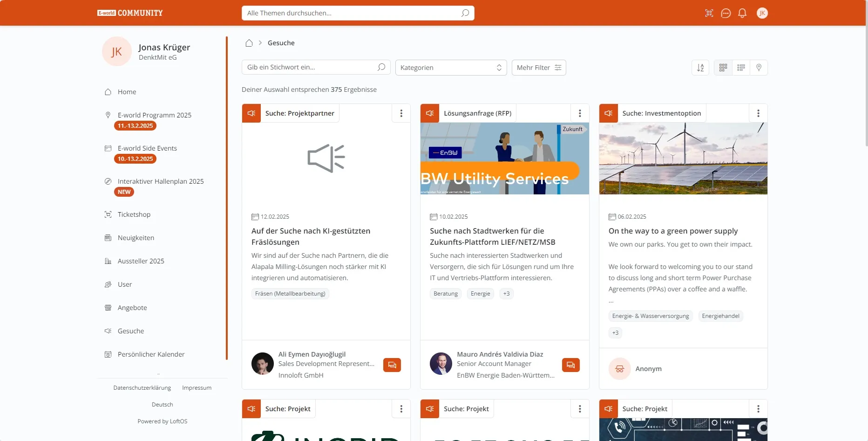
Task: Open the Impressum link
Action: [197, 388]
